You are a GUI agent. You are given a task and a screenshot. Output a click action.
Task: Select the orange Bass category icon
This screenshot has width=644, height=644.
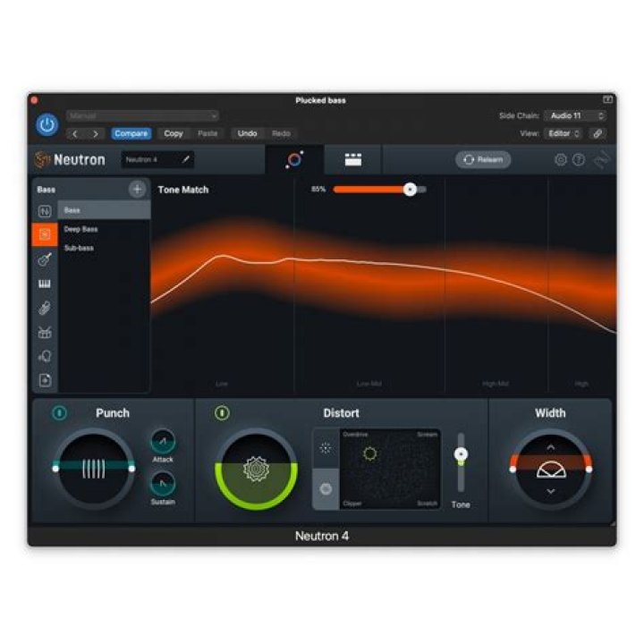pyautogui.click(x=45, y=234)
